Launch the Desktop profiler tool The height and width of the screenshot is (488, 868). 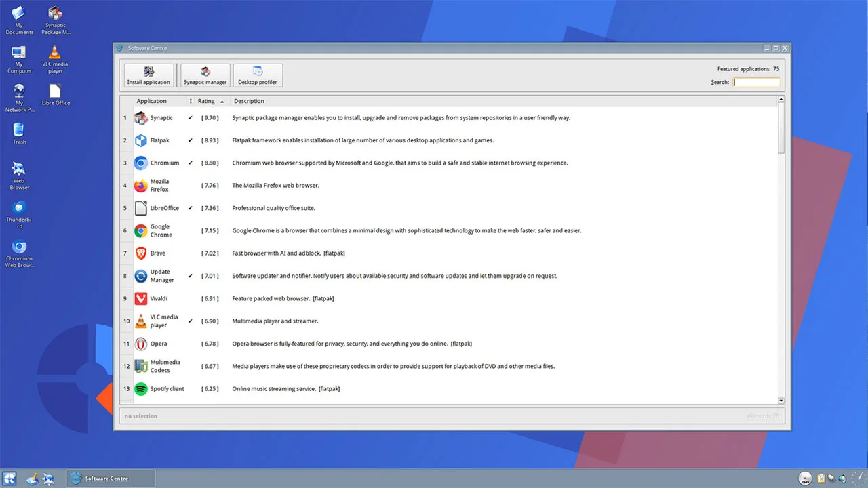click(x=258, y=75)
